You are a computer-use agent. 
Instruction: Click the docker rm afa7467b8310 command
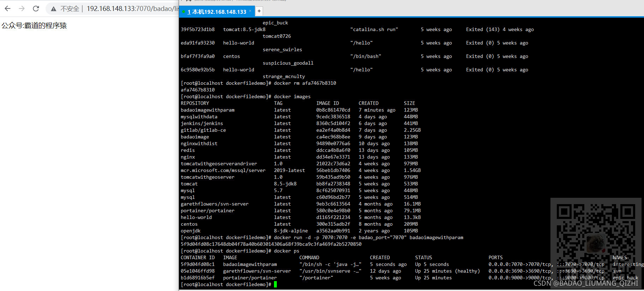(x=305, y=83)
